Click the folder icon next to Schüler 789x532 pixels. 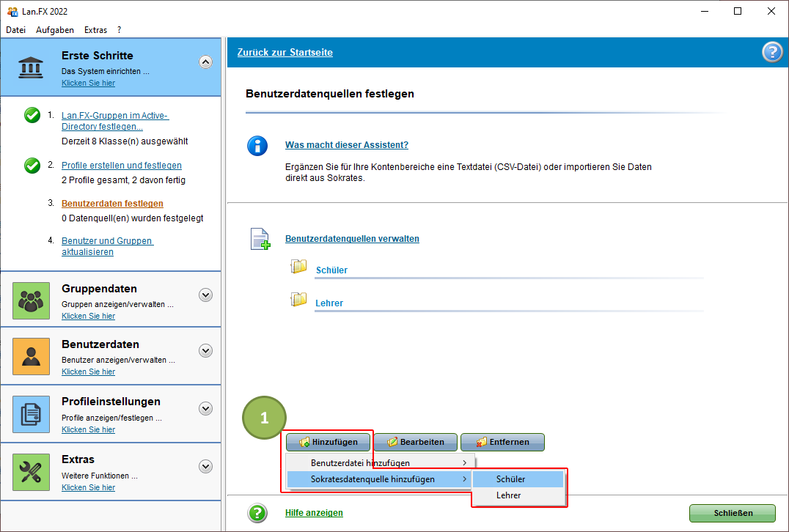[x=298, y=267]
